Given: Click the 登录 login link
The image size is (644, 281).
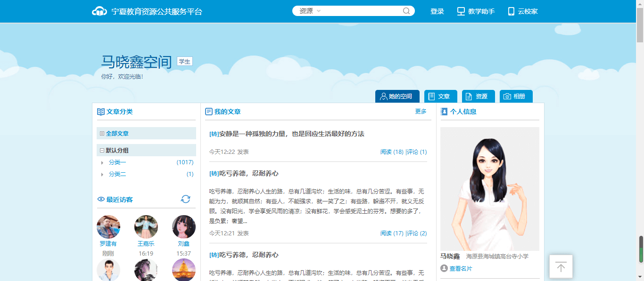Looking at the screenshot, I should pyautogui.click(x=437, y=11).
